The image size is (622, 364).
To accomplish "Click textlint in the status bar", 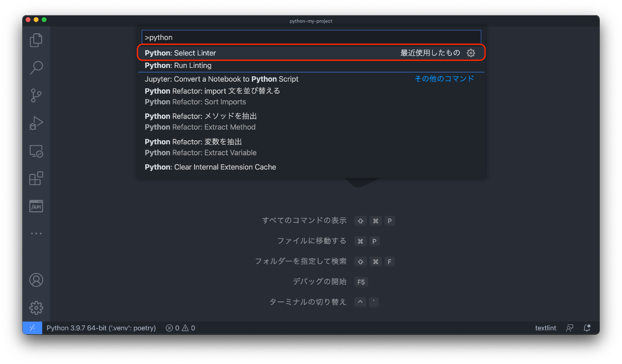I will click(546, 328).
